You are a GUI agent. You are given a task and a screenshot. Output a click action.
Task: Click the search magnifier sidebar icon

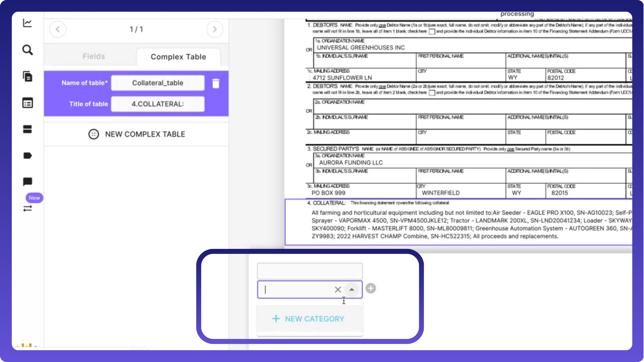coord(28,50)
